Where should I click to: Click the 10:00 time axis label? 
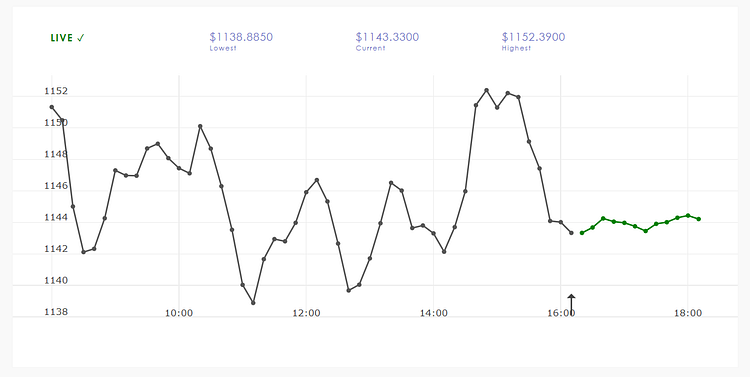point(179,313)
